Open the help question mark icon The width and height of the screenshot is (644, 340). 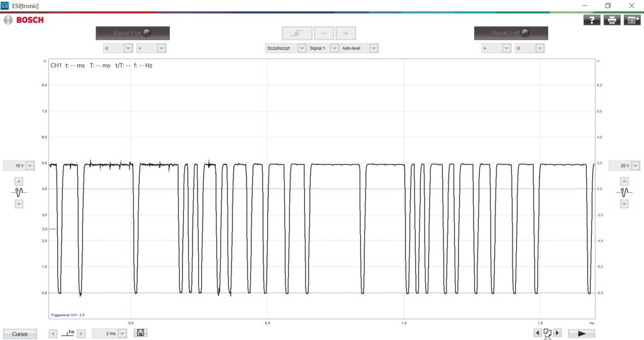click(x=592, y=20)
